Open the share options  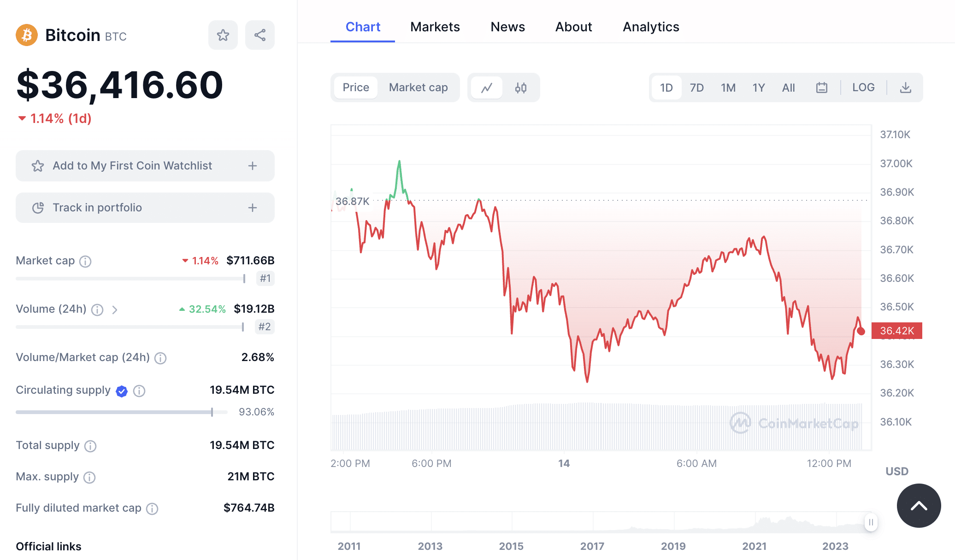[260, 35]
